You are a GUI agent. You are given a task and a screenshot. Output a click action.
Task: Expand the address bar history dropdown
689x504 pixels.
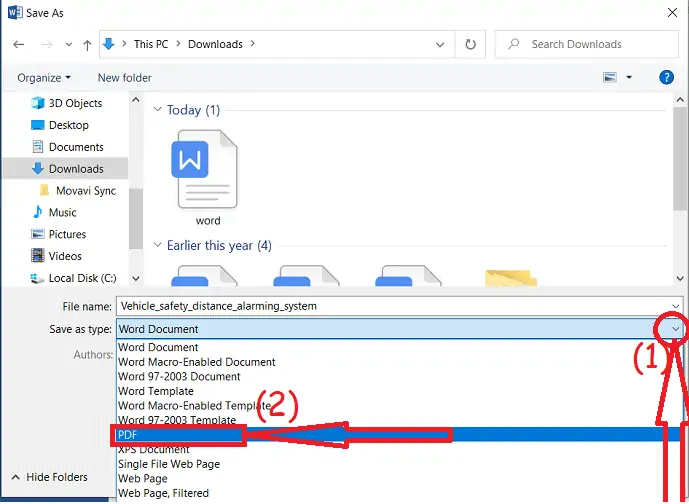tap(439, 44)
